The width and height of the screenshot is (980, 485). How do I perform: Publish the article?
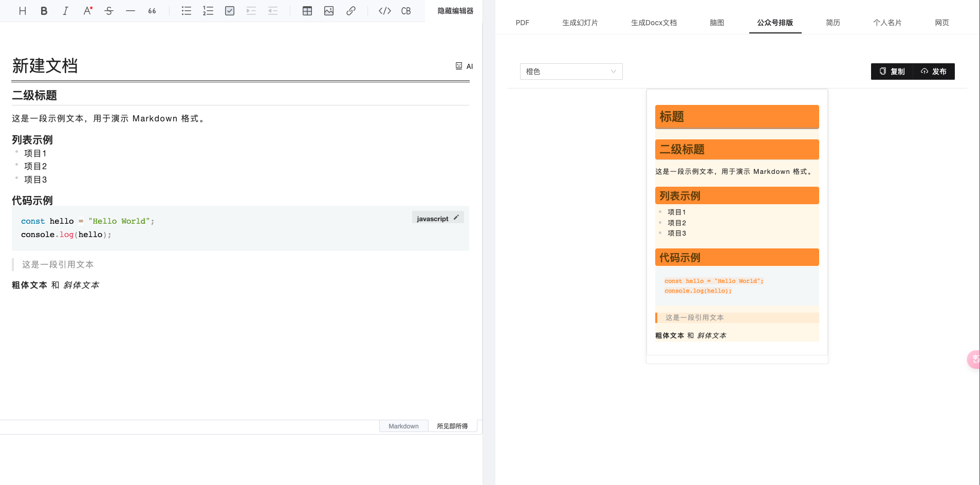tap(934, 71)
